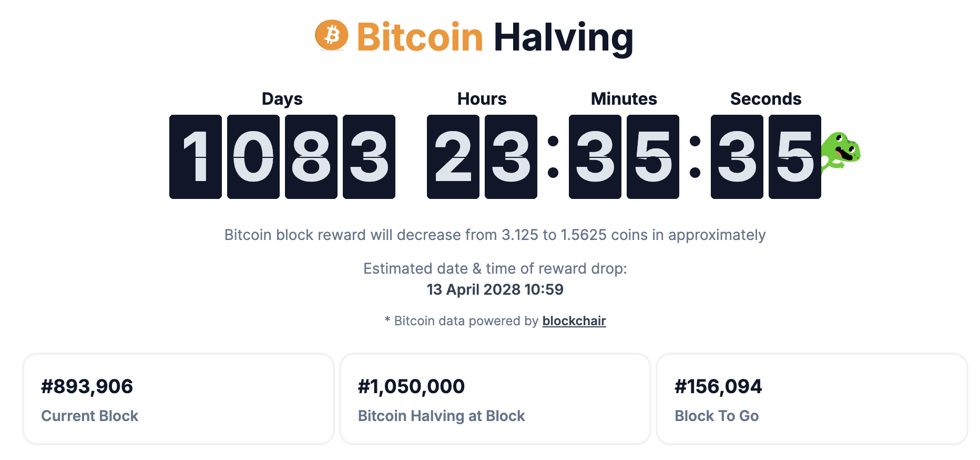This screenshot has width=980, height=460.
Task: Click the orange Bitcoin coin logo
Action: click(331, 35)
